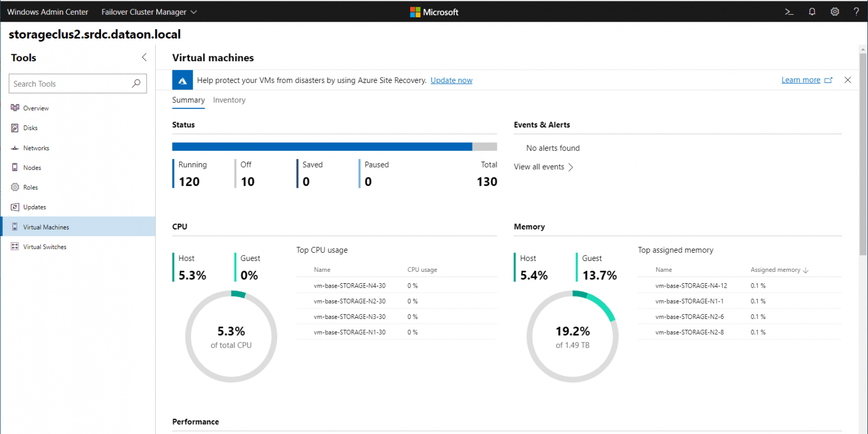
Task: Click the Networks tool icon
Action: coord(15,148)
